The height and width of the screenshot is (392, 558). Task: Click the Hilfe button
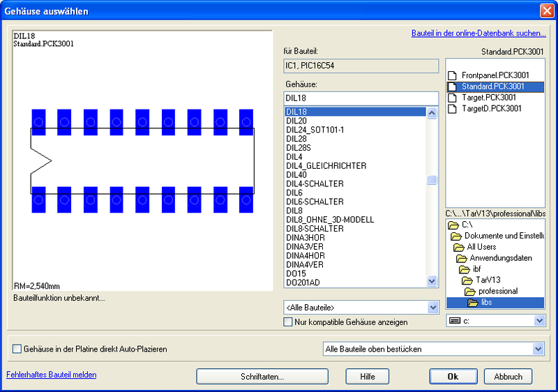pos(368,377)
